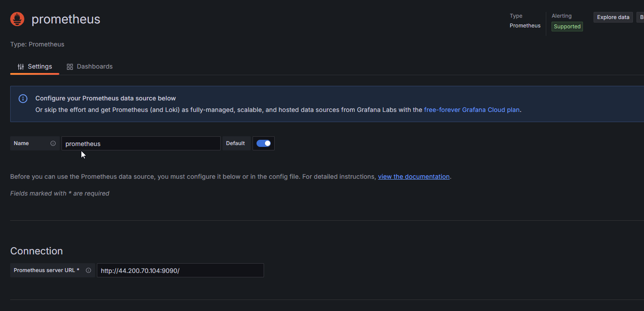Click the Default label next to the switch
Screen dimensions: 644x311
[235, 143]
